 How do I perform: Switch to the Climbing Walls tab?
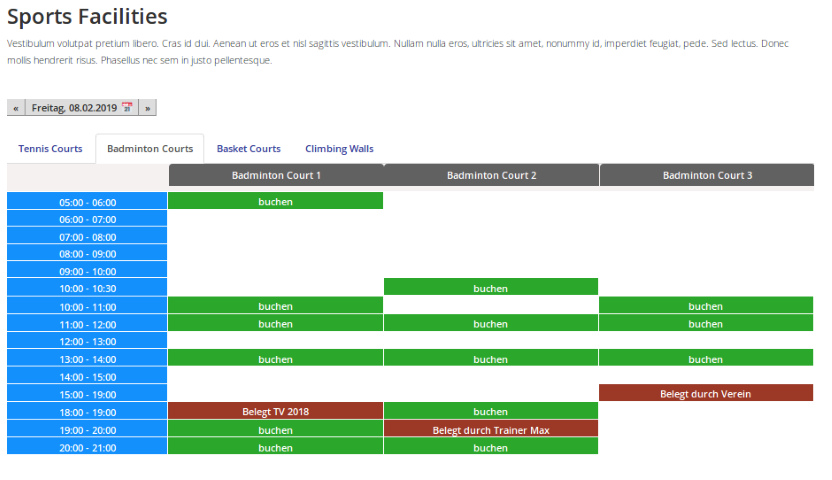point(339,149)
